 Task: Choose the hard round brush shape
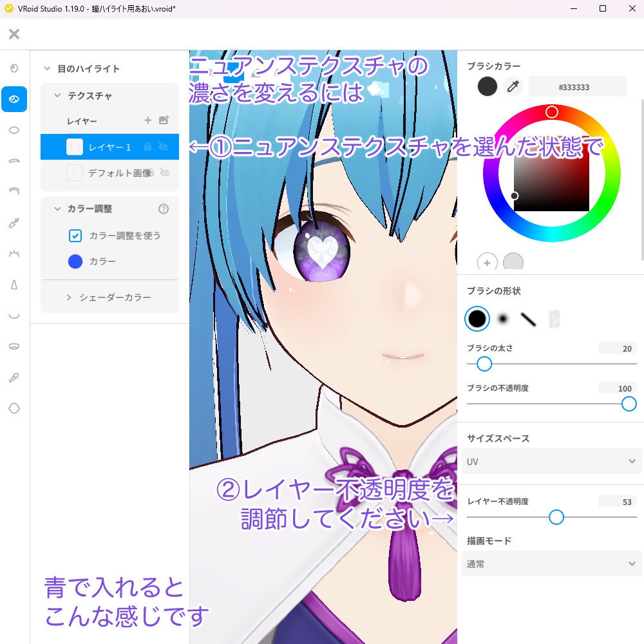[x=477, y=318]
